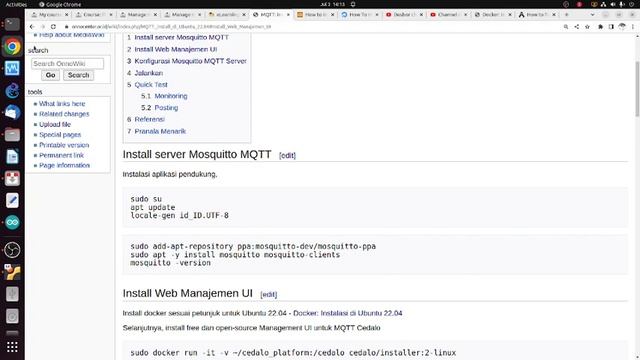Click the browser Back arrow
The width and height of the screenshot is (640, 360).
(32, 27)
